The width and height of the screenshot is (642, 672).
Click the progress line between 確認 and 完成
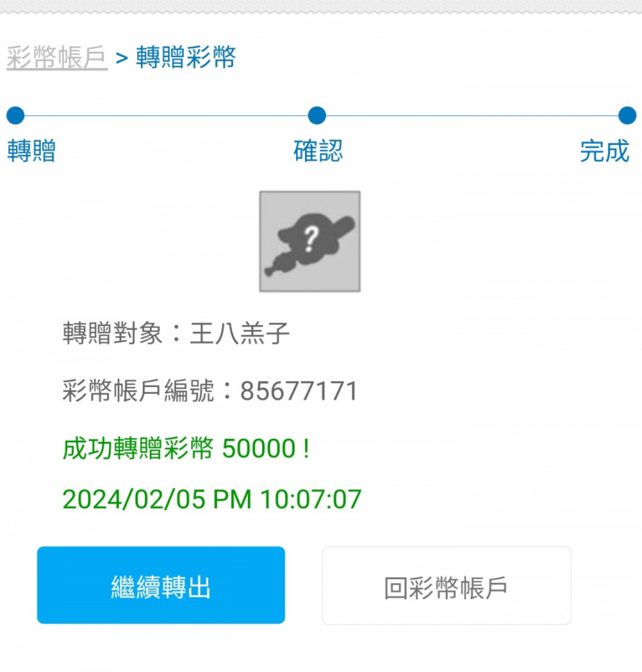[472, 116]
